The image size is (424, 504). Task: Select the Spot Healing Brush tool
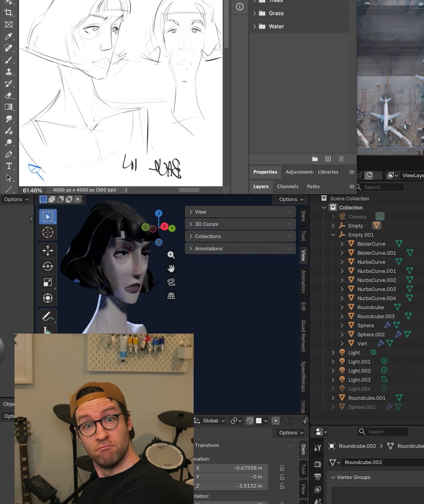click(x=9, y=48)
